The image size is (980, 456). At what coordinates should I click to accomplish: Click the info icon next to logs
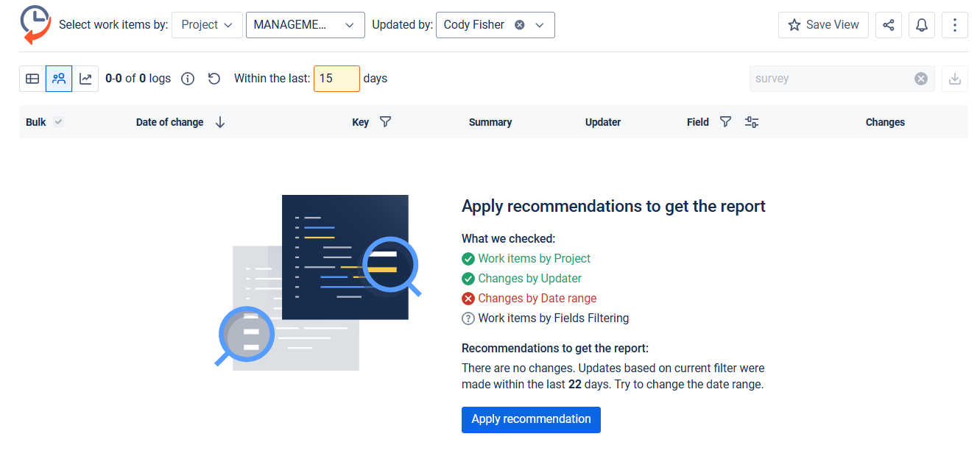tap(188, 79)
